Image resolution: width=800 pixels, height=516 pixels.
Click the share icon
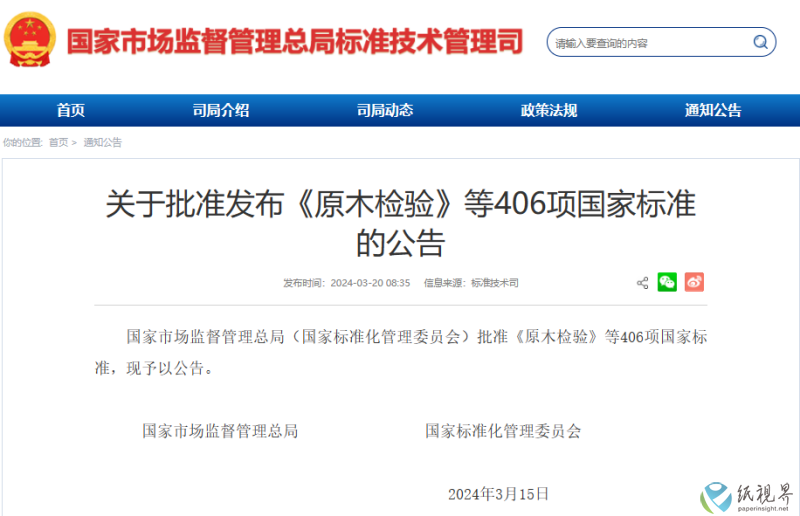(642, 283)
